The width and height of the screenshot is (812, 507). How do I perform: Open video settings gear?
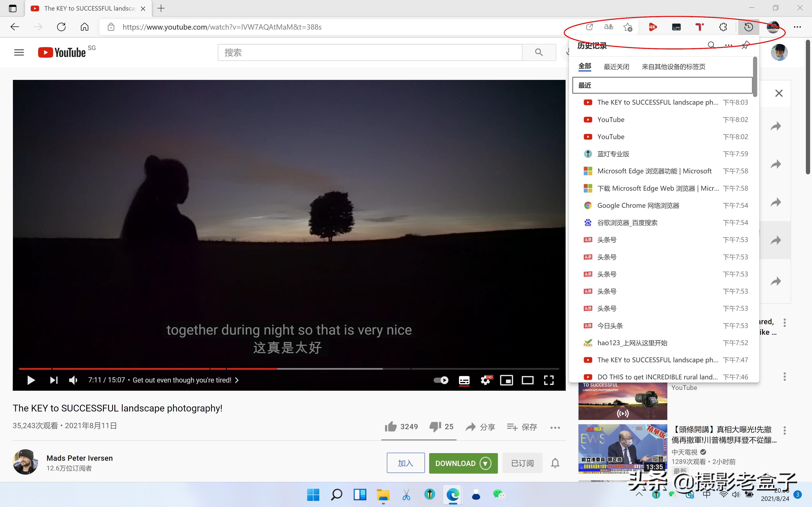coord(485,380)
